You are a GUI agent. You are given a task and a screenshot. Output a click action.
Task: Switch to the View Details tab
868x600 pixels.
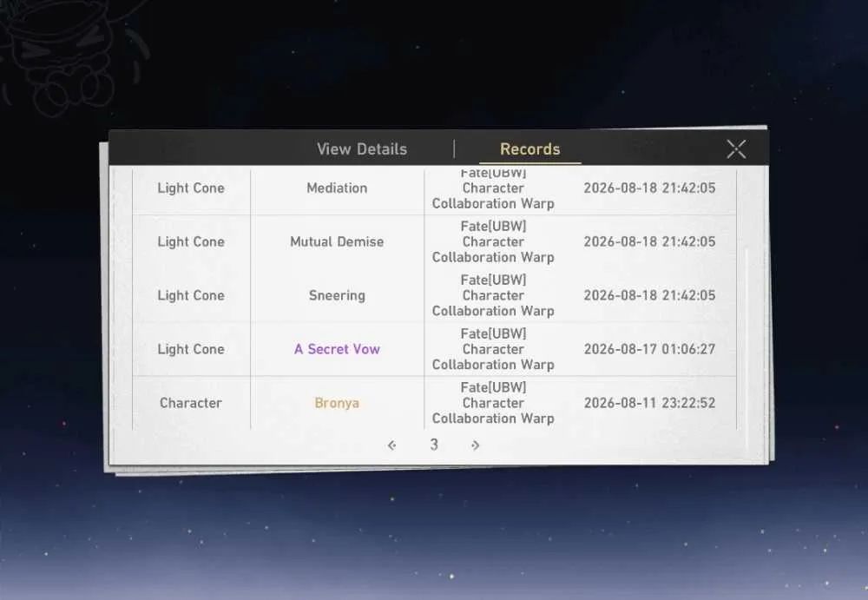[362, 149]
